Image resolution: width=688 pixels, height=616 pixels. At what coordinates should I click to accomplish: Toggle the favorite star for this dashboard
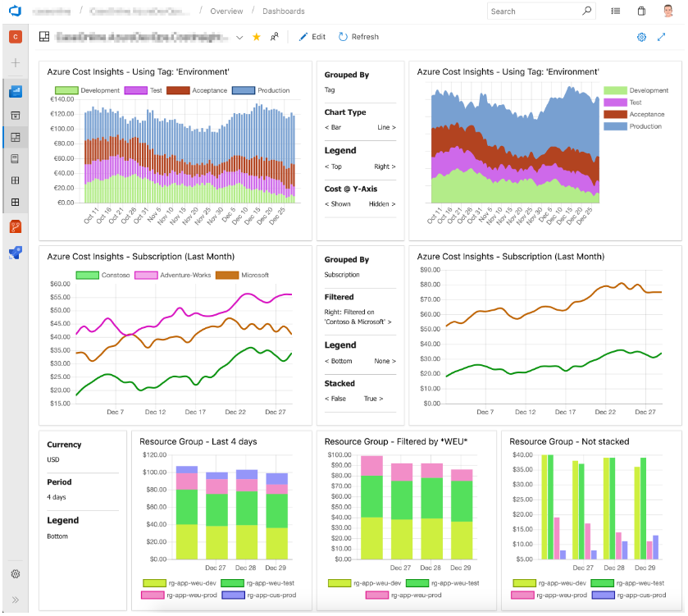[257, 37]
